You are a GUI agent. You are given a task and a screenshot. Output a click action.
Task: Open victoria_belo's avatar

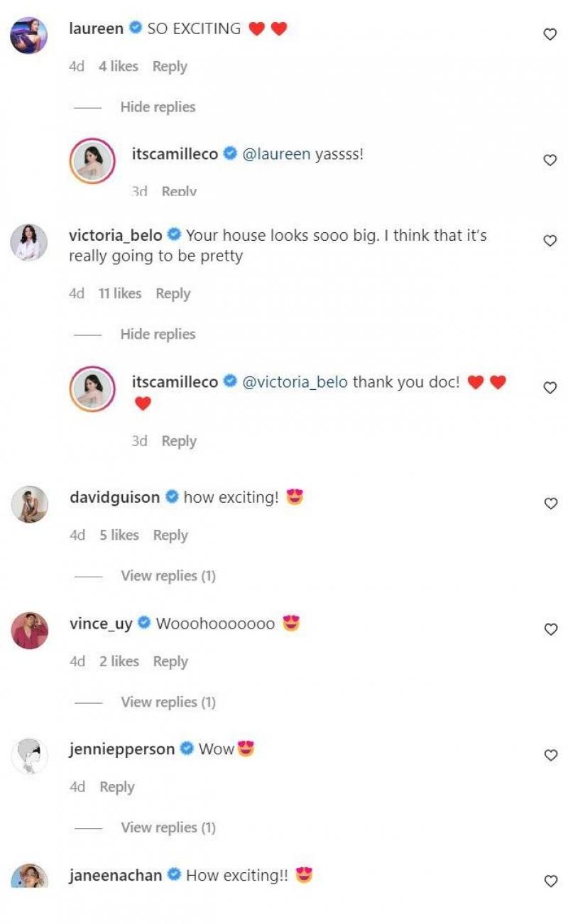(29, 242)
